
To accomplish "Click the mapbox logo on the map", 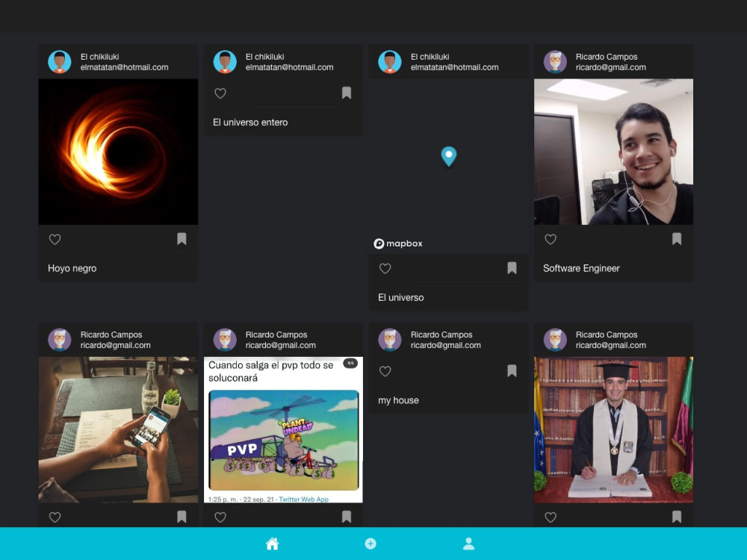I will pyautogui.click(x=398, y=243).
